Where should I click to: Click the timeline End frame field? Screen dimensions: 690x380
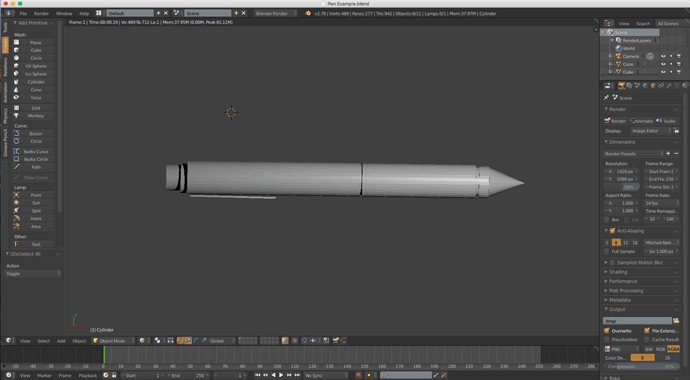click(187, 376)
